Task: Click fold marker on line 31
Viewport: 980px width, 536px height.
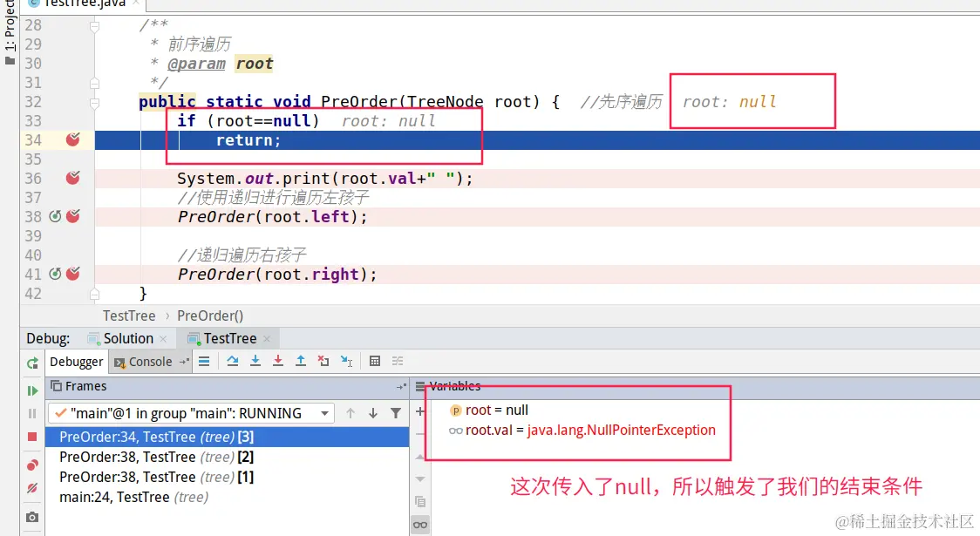Action: pyautogui.click(x=94, y=83)
